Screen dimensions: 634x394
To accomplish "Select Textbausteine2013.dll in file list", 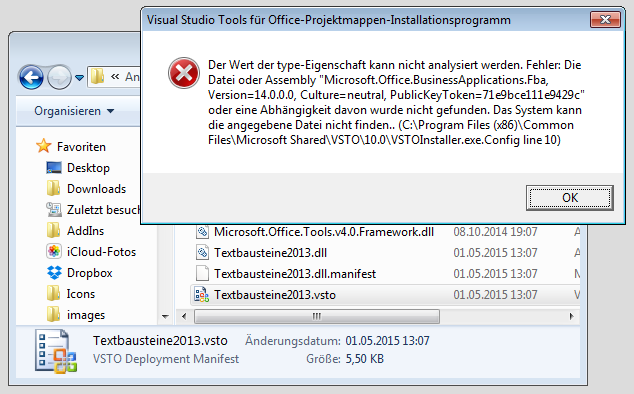I will coord(270,253).
